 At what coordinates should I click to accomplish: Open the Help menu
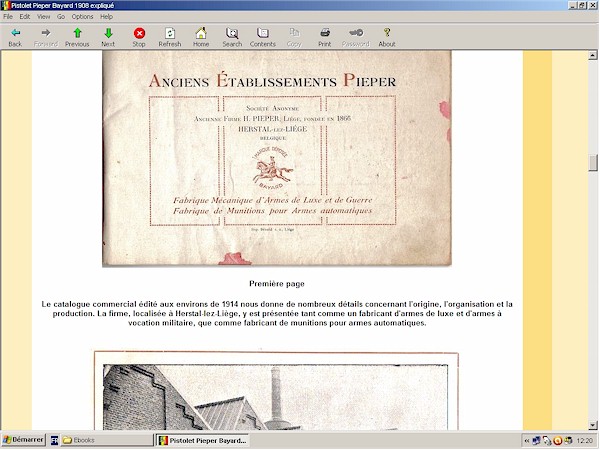106,17
